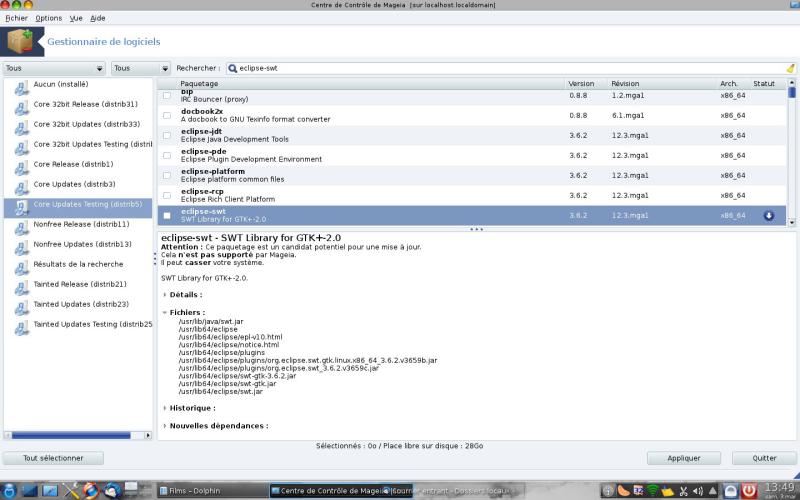Click the scissors clipboard tray icon
Viewport: 800px width, 500px height.
point(683,491)
